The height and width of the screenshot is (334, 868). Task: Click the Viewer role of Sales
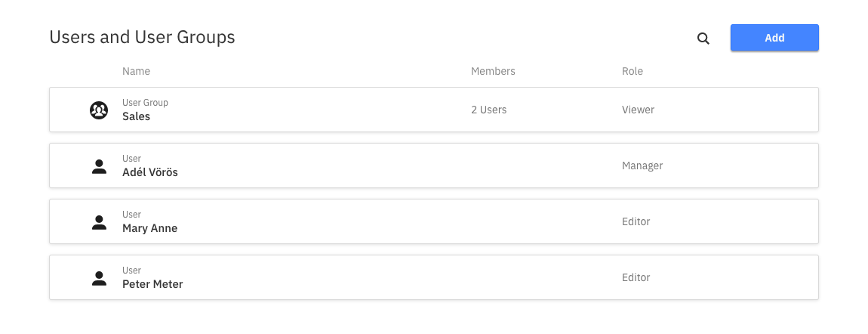[x=638, y=110]
